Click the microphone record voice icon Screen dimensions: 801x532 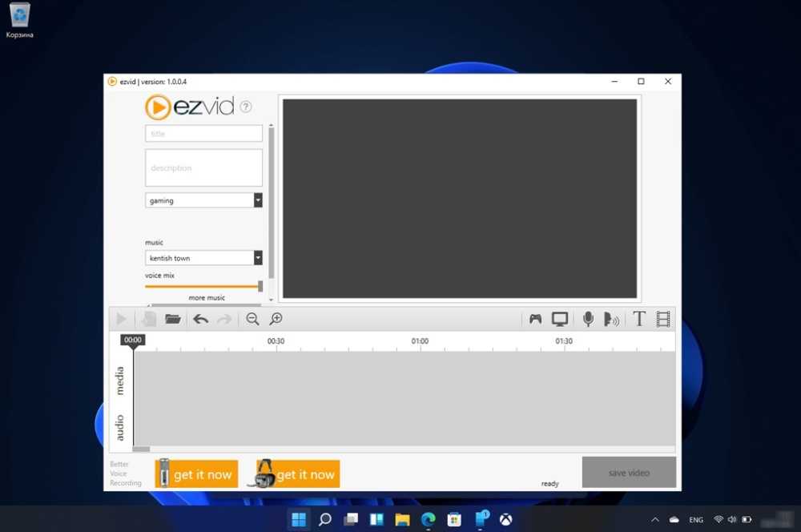pyautogui.click(x=588, y=319)
